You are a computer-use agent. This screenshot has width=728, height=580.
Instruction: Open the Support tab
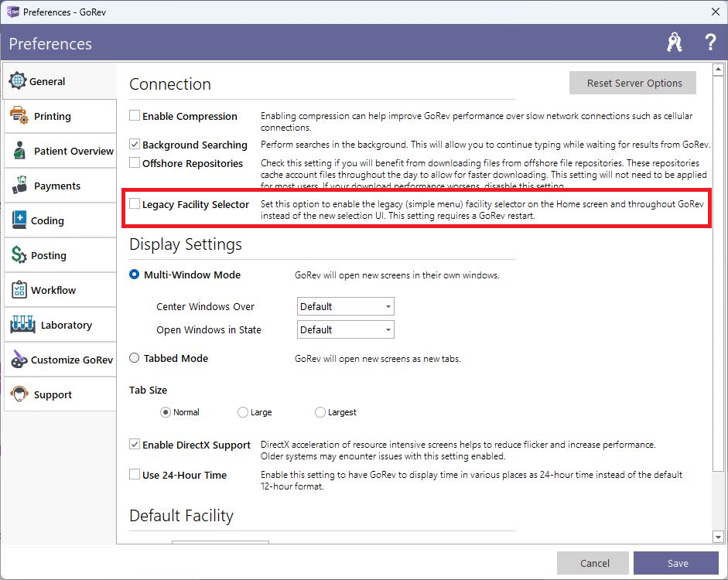(x=60, y=394)
